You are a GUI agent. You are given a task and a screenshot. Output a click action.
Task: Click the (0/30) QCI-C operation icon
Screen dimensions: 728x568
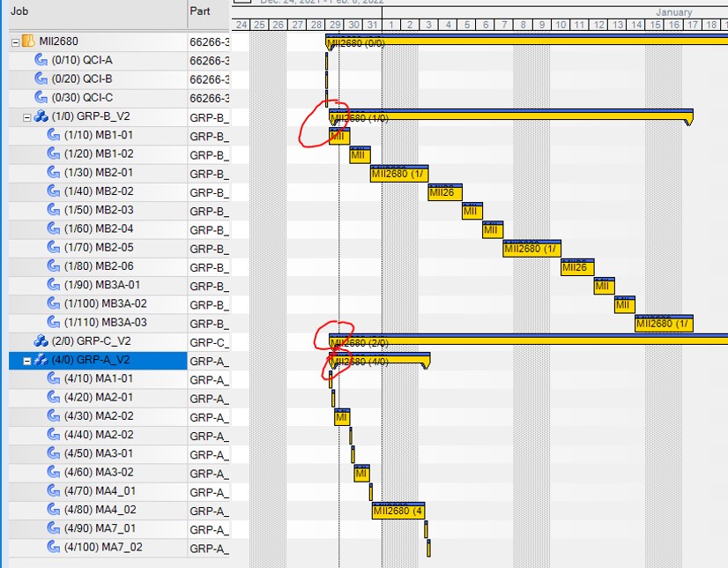pos(41,97)
